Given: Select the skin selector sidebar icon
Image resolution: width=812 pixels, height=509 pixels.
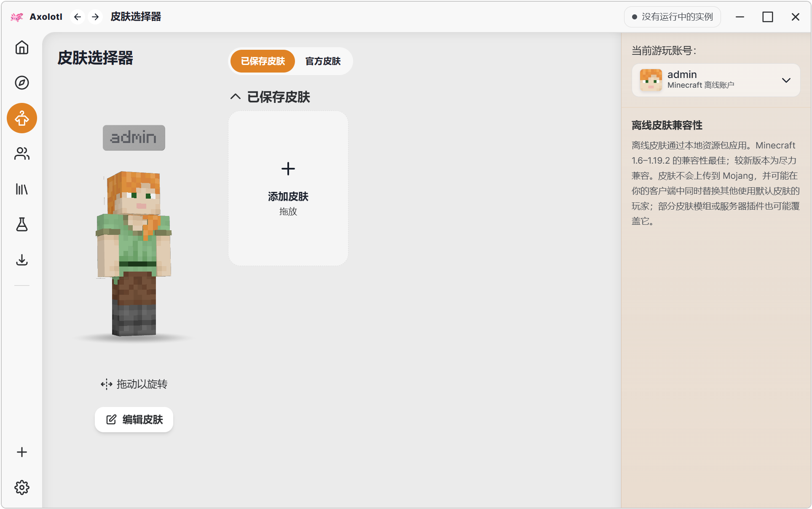Looking at the screenshot, I should pyautogui.click(x=22, y=118).
